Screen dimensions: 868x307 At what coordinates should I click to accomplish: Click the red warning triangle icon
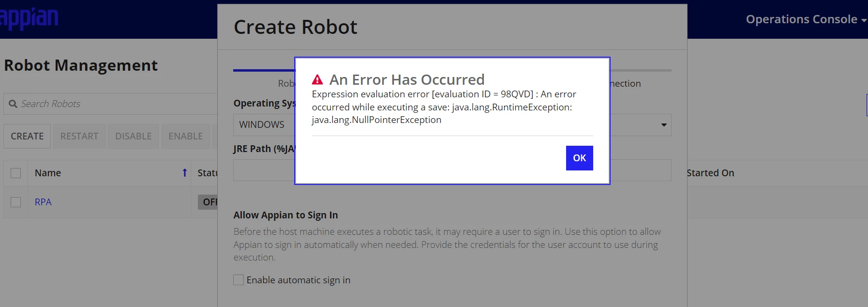tap(317, 79)
